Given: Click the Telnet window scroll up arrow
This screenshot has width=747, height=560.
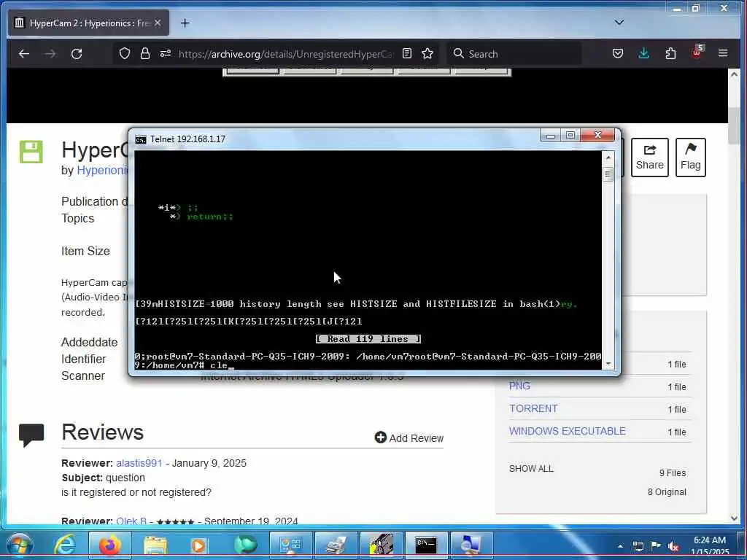Looking at the screenshot, I should pyautogui.click(x=608, y=157).
